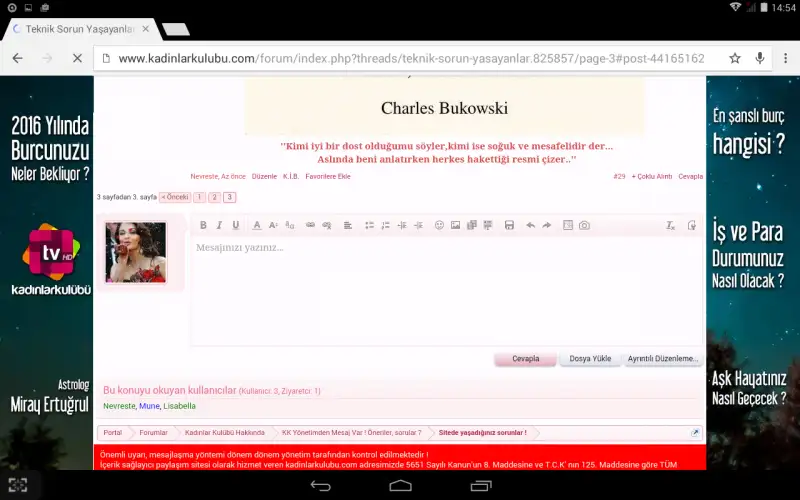Click the Dosya Yükle button
800x500 pixels.
tap(590, 359)
